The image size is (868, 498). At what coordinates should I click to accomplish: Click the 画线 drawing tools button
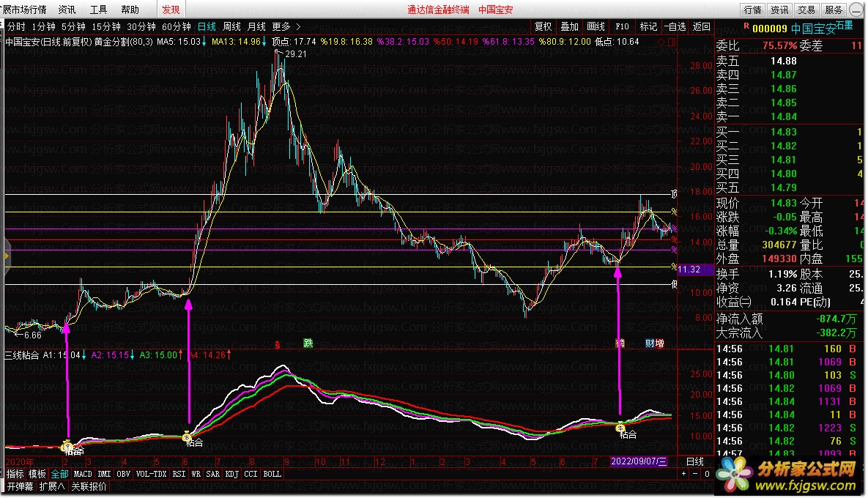pyautogui.click(x=596, y=26)
